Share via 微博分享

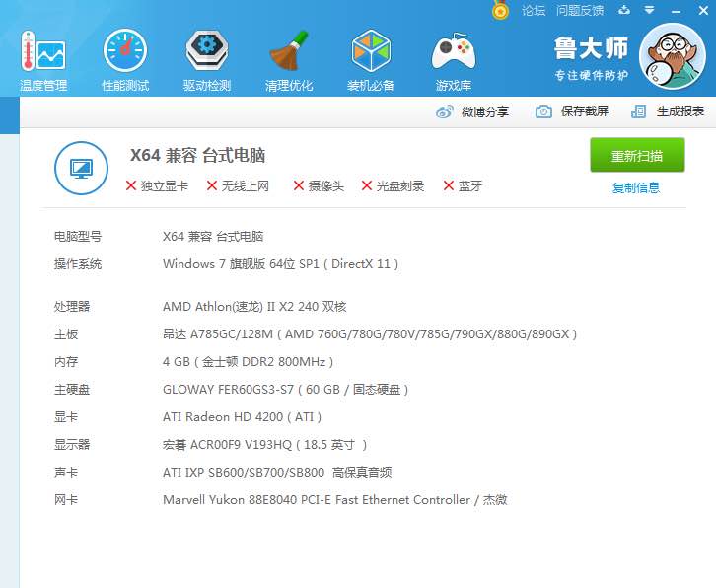[485, 111]
